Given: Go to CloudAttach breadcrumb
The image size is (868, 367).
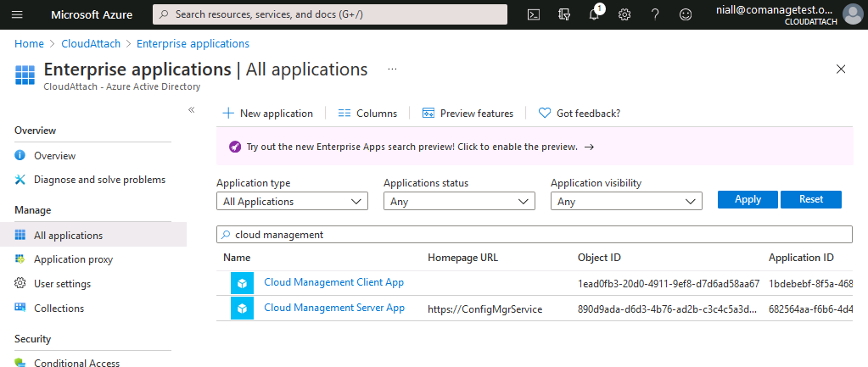Looking at the screenshot, I should [x=91, y=44].
